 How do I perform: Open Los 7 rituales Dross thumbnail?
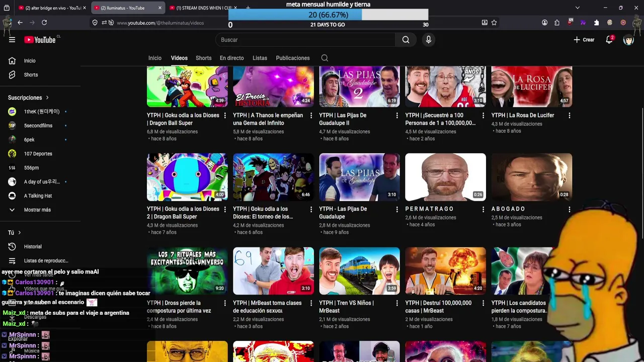click(x=187, y=271)
